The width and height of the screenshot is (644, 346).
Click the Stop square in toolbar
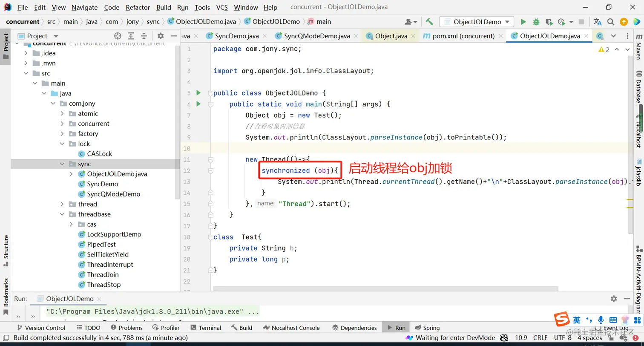pyautogui.click(x=581, y=22)
